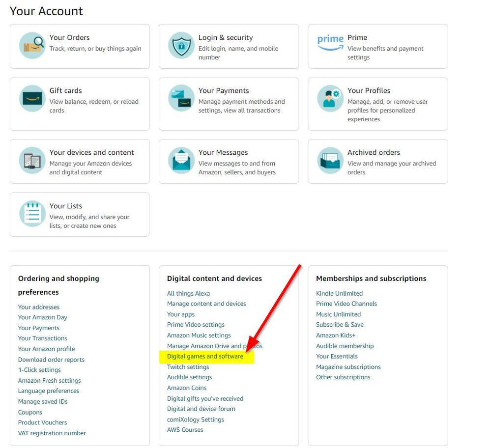Open Archived orders card heading
Viewport: 491px width, 448px height.
tap(374, 152)
